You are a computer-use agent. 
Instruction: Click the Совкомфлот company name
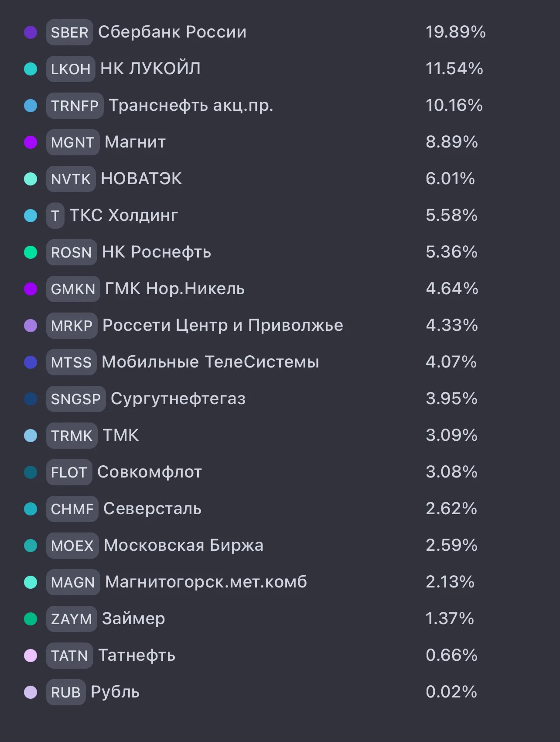coord(150,472)
